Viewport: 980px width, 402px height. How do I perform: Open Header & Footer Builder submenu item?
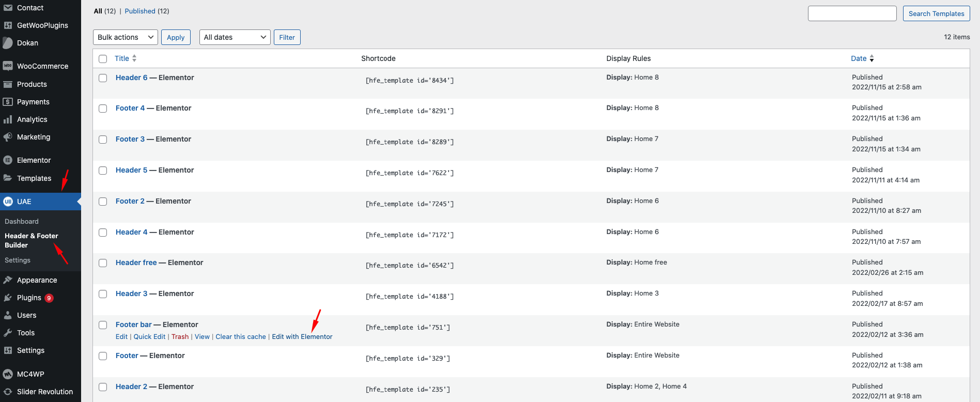click(x=32, y=240)
